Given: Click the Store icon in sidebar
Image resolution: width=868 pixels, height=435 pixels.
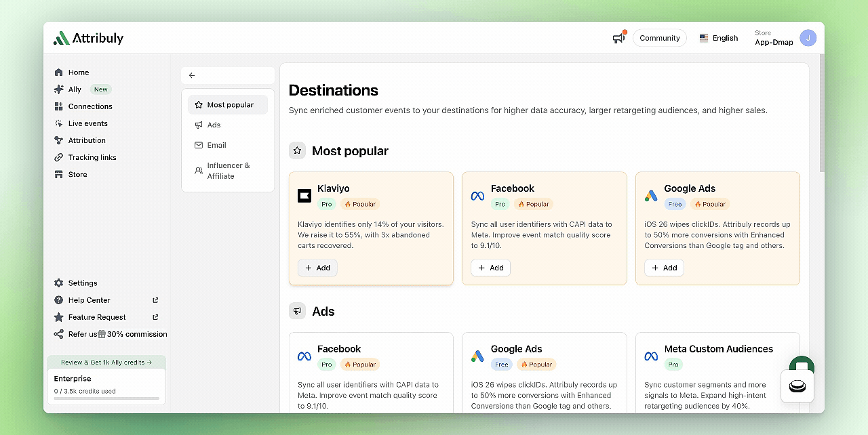Looking at the screenshot, I should point(59,174).
